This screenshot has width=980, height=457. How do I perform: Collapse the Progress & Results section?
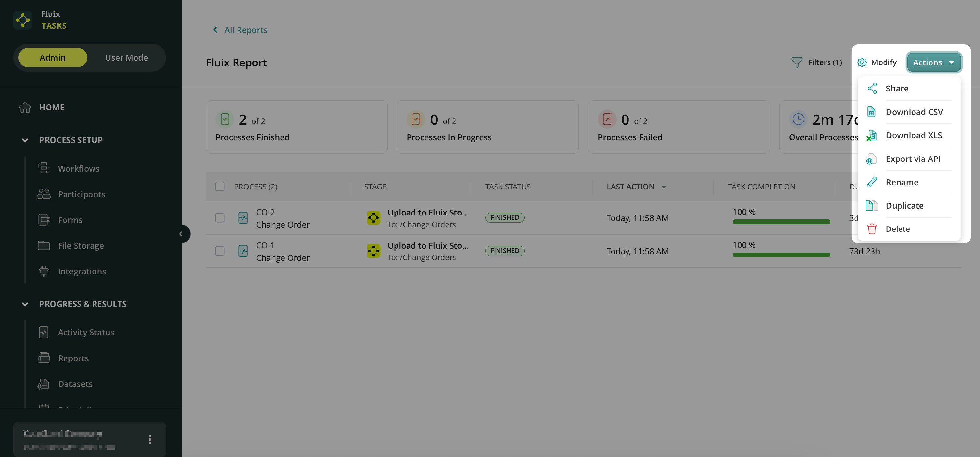pyautogui.click(x=25, y=304)
